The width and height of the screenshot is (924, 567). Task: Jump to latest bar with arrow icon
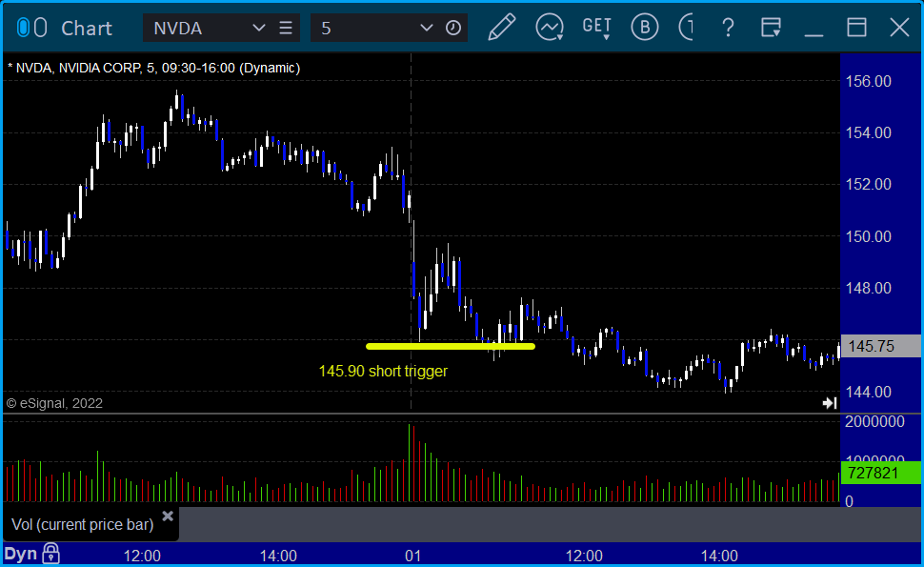click(x=830, y=403)
